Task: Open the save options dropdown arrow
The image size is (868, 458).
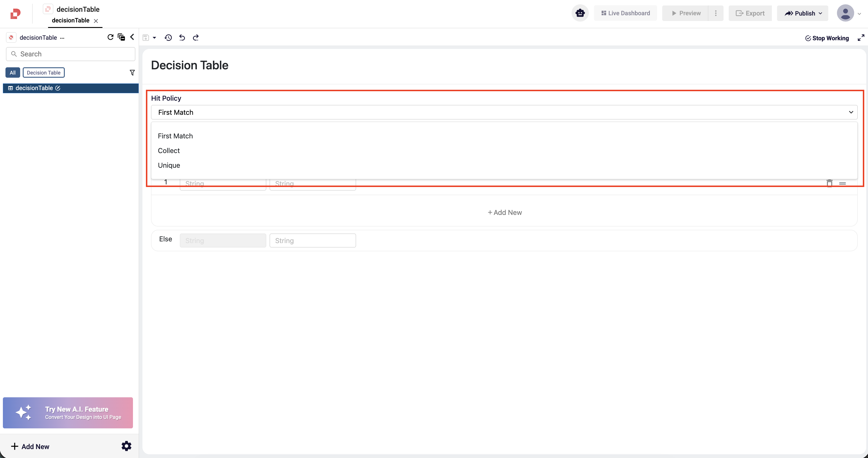Action: click(154, 38)
